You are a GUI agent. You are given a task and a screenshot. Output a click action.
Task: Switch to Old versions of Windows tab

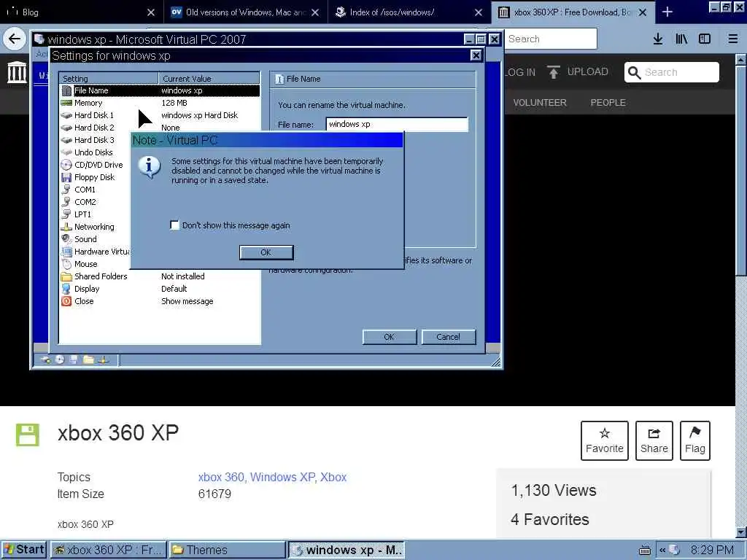pos(246,12)
